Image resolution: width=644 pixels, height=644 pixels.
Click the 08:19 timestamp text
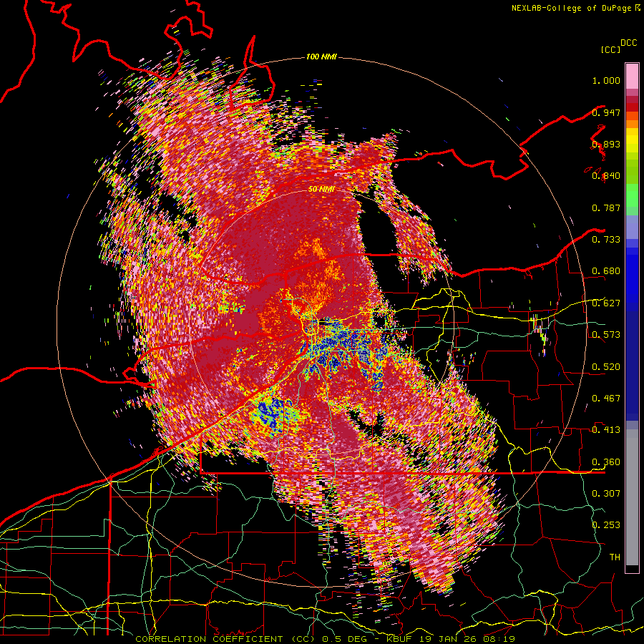point(499,639)
